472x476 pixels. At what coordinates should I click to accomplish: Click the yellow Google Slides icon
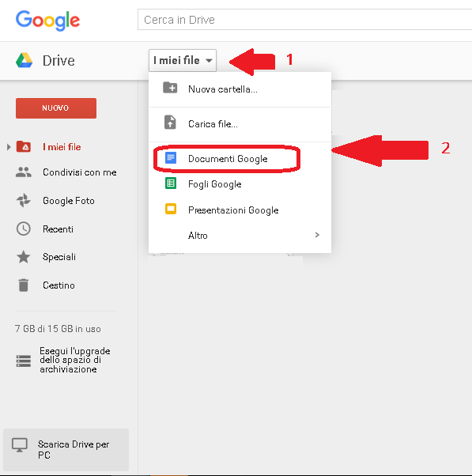tap(171, 209)
